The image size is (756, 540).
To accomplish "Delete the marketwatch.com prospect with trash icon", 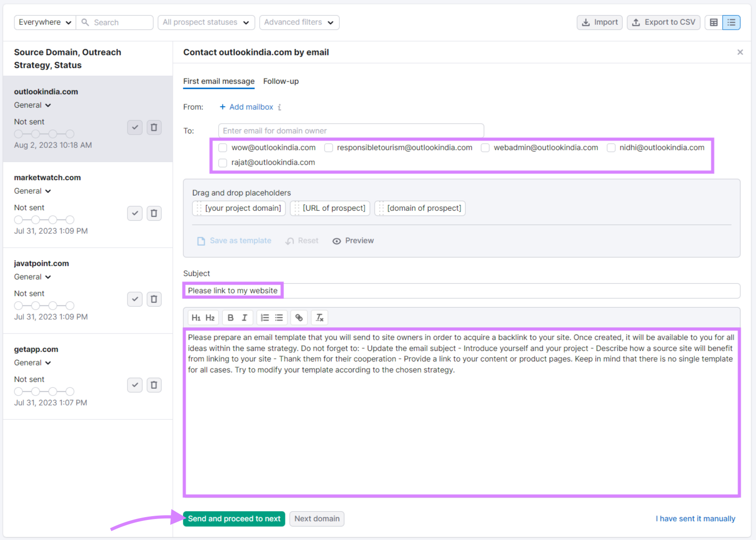I will coord(154,213).
